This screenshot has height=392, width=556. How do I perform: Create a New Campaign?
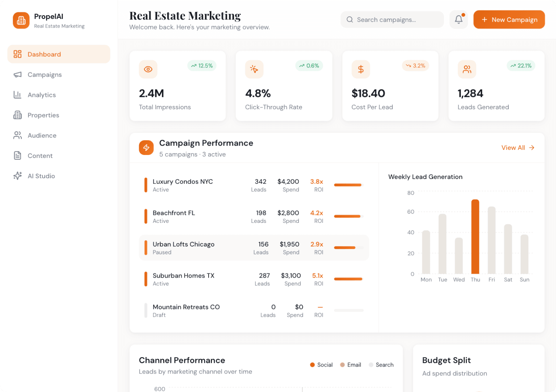(509, 20)
